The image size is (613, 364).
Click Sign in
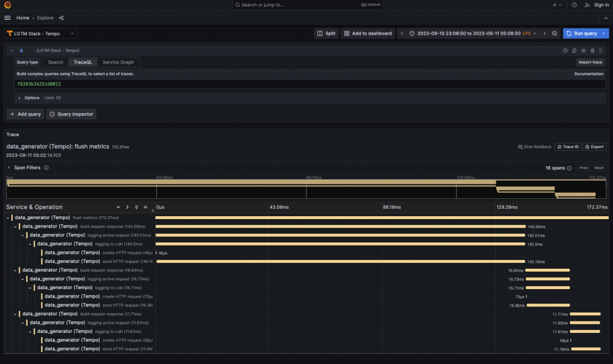601,5
